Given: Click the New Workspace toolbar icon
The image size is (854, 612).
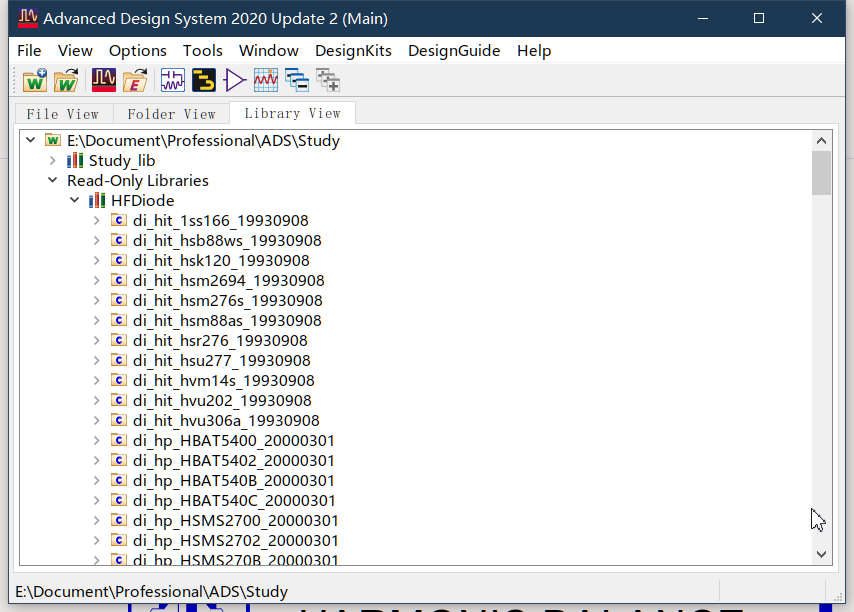Looking at the screenshot, I should [34, 81].
